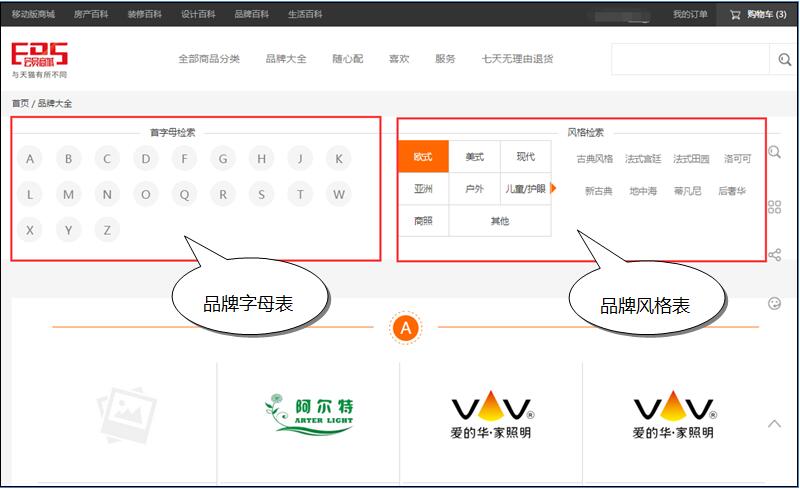Click the search magnifier icon beside the input
The height and width of the screenshot is (489, 800).
pos(785,59)
